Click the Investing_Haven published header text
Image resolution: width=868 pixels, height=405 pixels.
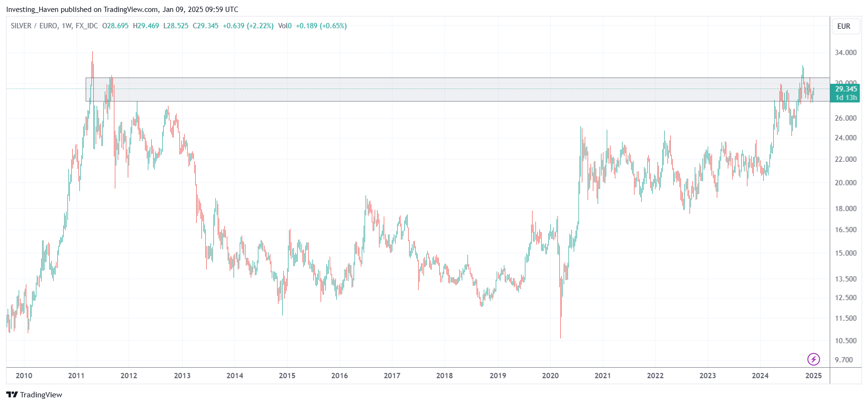[122, 10]
